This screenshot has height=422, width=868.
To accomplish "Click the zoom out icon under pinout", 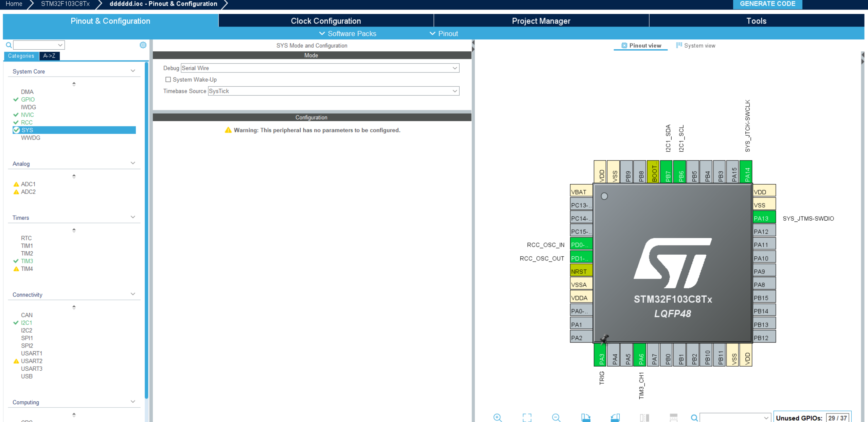I will coord(556,418).
